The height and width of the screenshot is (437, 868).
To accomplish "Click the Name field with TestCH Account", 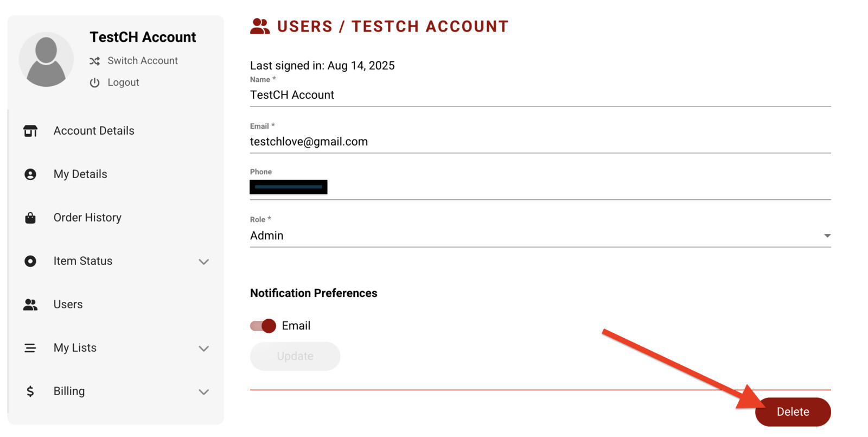I will tap(540, 95).
